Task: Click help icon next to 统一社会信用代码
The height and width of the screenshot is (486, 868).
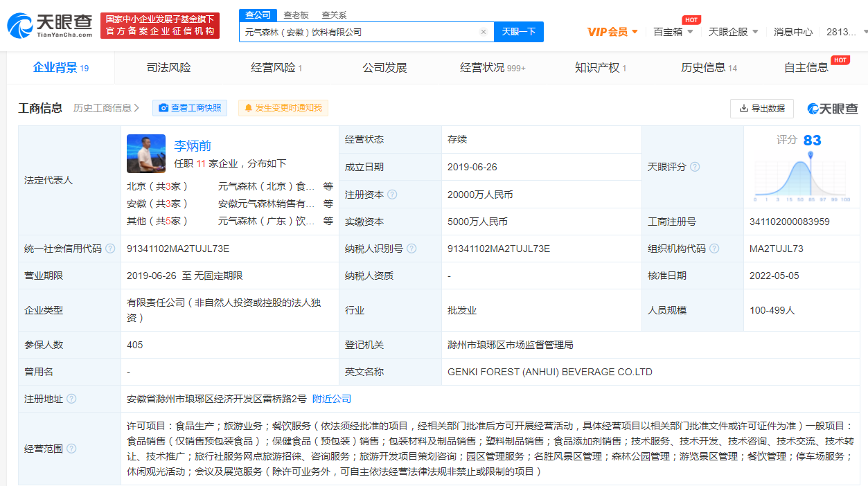Action: pyautogui.click(x=110, y=249)
